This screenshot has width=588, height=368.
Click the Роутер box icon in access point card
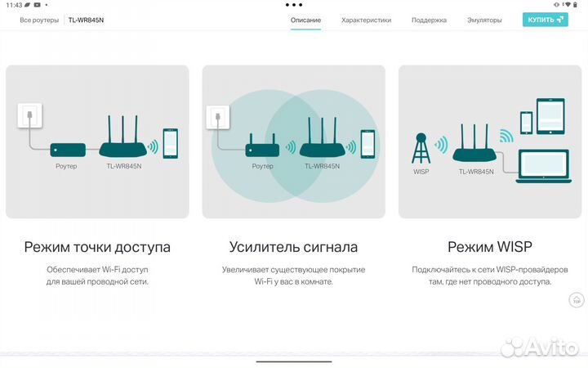click(x=68, y=150)
